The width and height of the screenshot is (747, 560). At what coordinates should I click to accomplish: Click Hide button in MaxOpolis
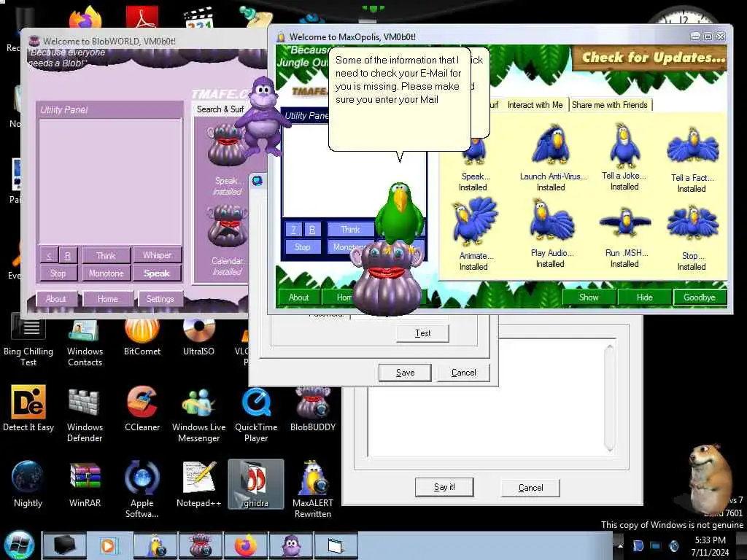tap(645, 297)
